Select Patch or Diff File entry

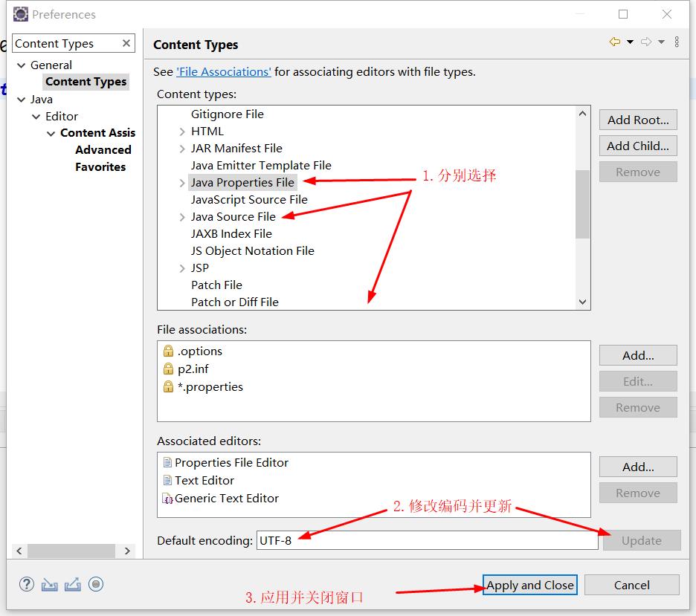(235, 302)
